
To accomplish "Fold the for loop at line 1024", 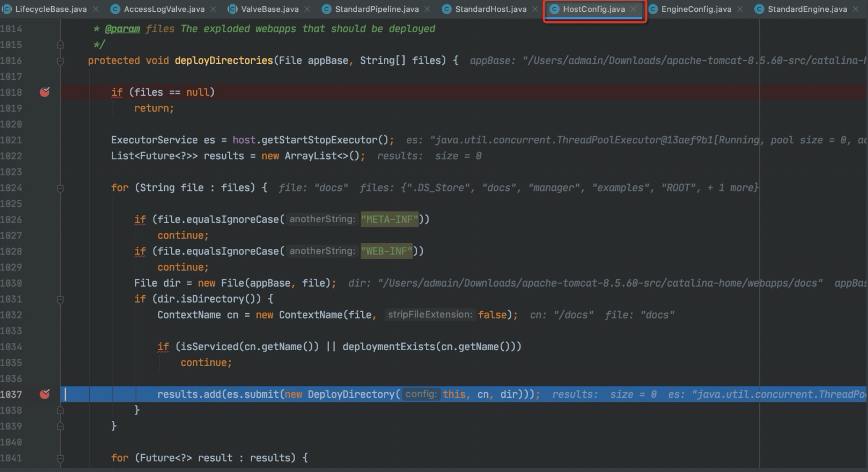I will pos(60,188).
